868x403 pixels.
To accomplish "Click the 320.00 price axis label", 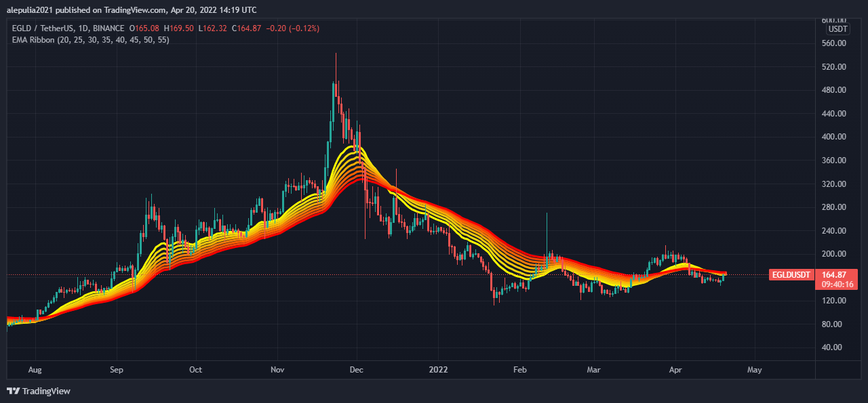I will pyautogui.click(x=833, y=184).
